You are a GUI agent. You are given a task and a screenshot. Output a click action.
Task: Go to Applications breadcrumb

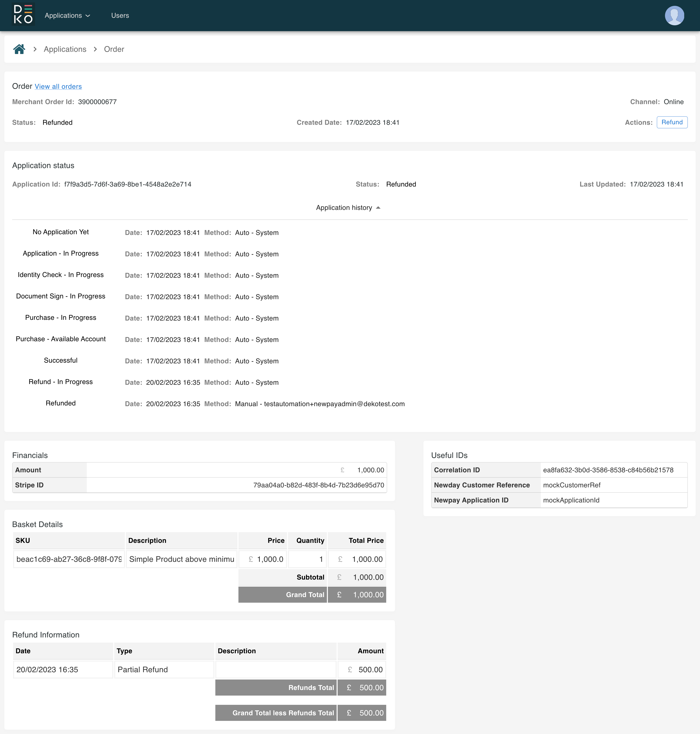click(65, 49)
